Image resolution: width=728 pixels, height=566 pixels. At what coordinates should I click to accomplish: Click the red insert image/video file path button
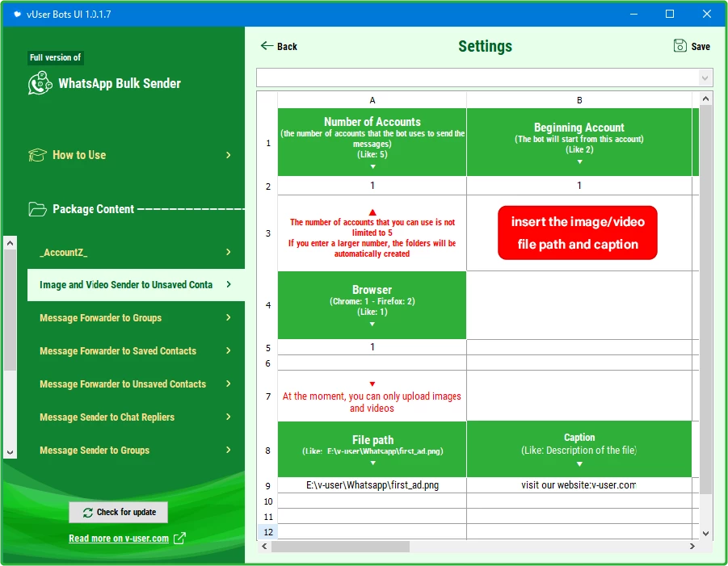tap(578, 233)
